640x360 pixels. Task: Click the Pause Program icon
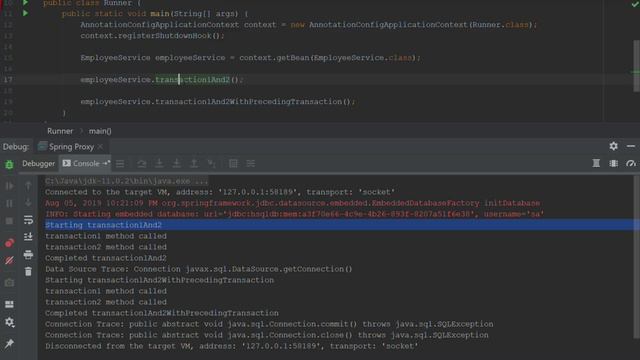click(9, 203)
